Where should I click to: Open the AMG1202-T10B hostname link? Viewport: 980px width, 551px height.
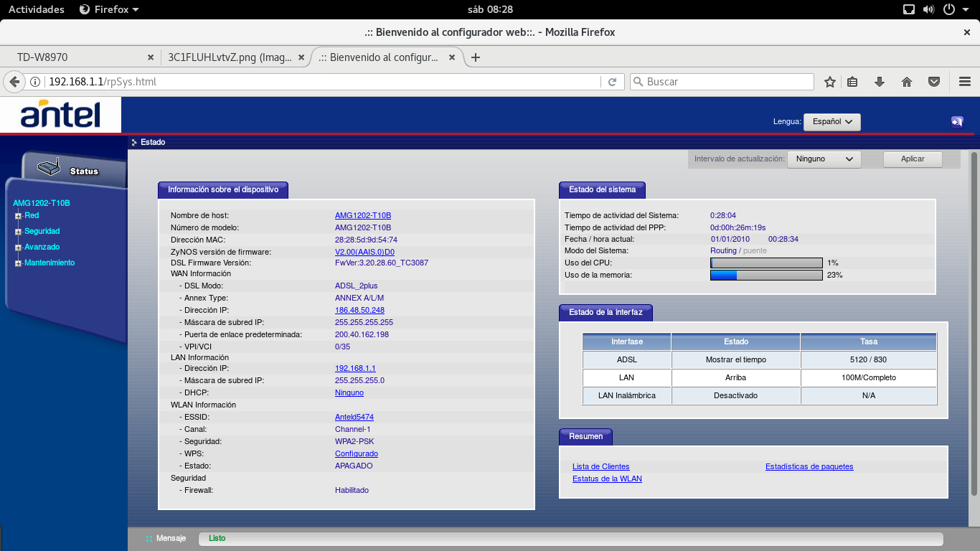point(363,215)
